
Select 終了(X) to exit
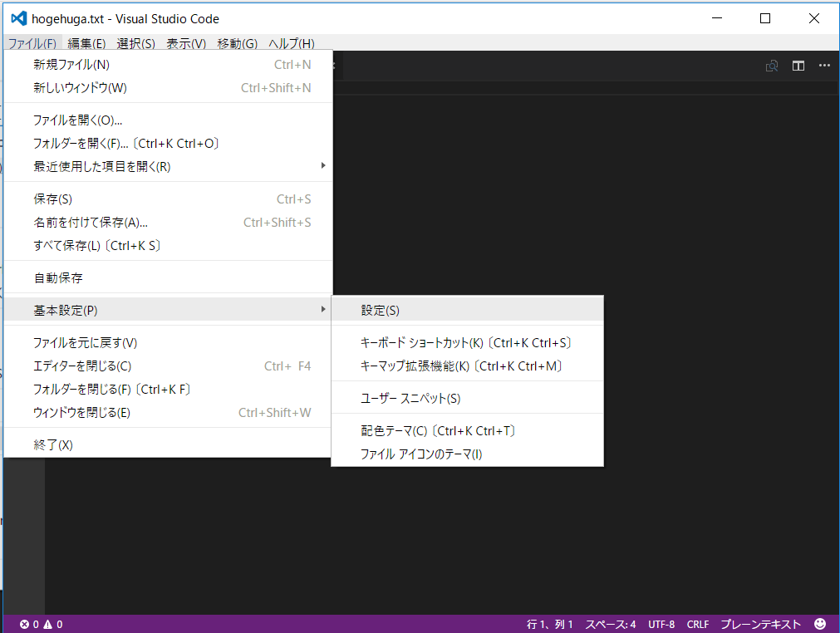click(168, 445)
